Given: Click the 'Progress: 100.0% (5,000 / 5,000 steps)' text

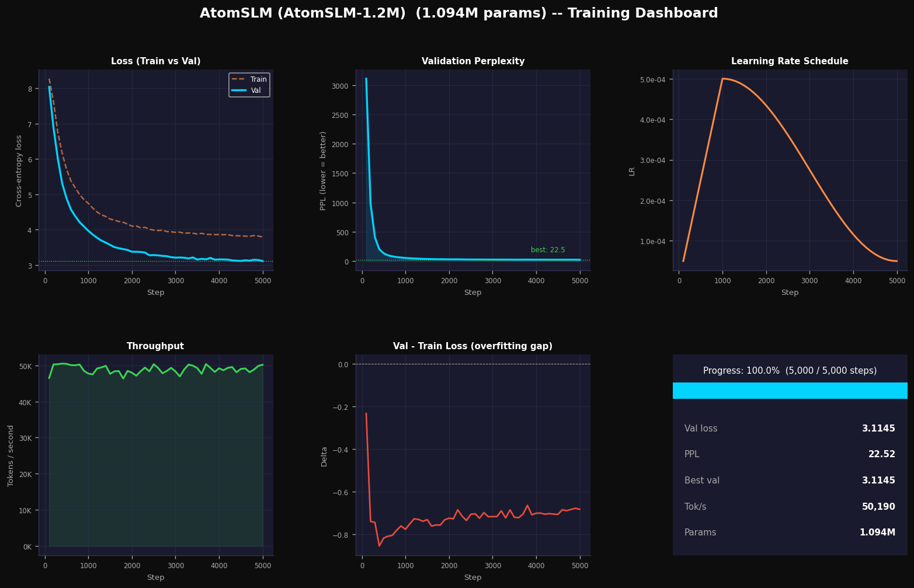Looking at the screenshot, I should point(790,371).
